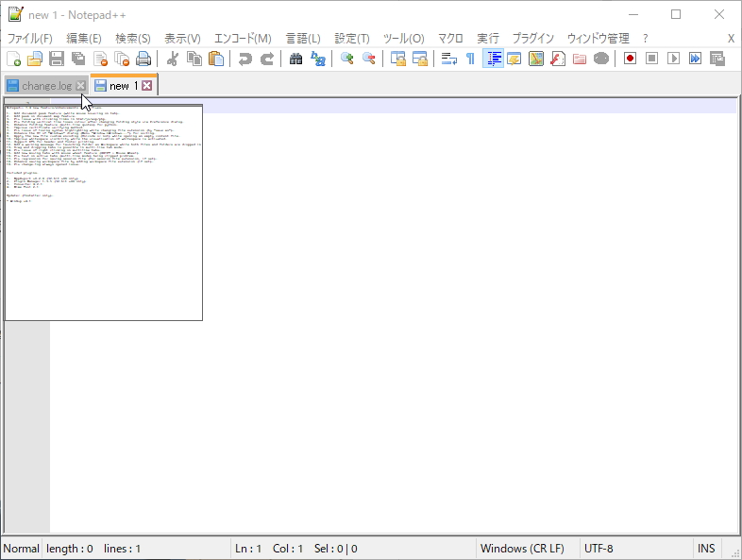This screenshot has height=560, width=742.
Task: Redo action toolbar icon
Action: [x=267, y=59]
